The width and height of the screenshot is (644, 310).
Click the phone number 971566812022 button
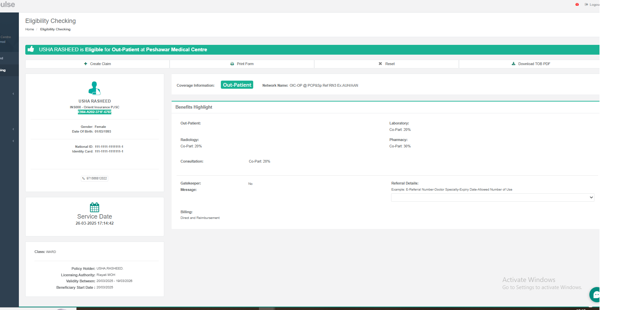click(94, 178)
